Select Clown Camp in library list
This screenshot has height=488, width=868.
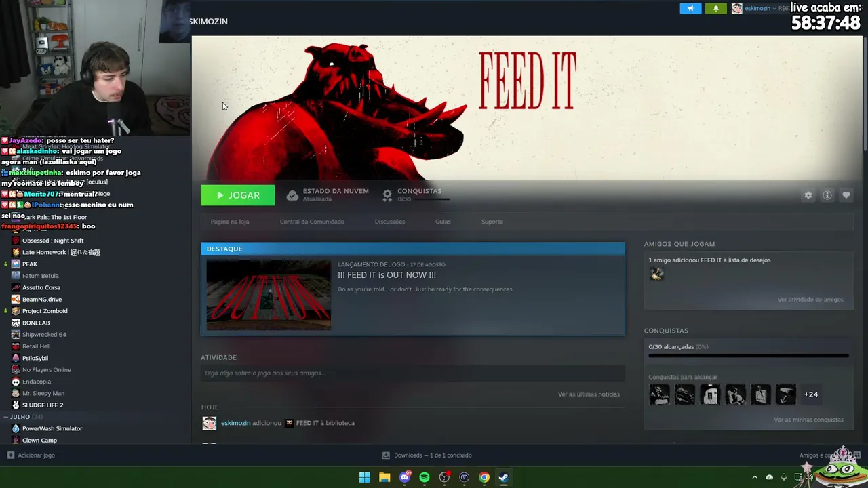(x=39, y=441)
